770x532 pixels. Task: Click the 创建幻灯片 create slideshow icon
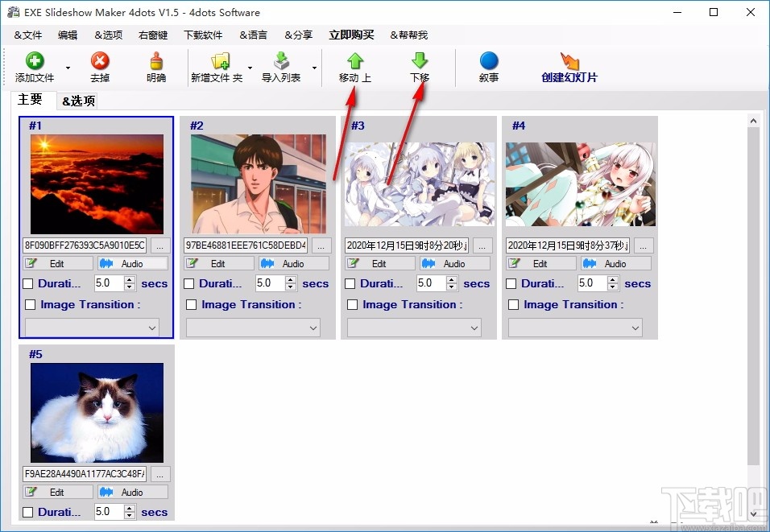click(569, 63)
